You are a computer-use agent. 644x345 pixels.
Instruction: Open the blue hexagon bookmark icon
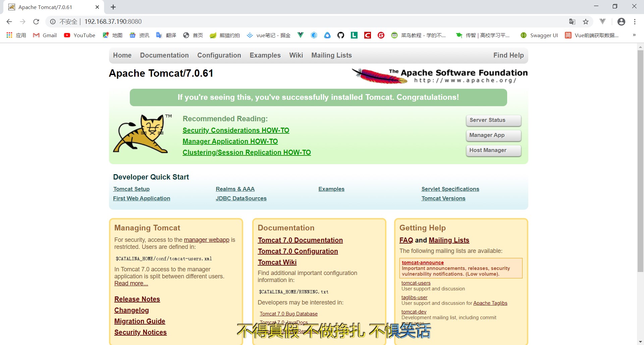(314, 35)
